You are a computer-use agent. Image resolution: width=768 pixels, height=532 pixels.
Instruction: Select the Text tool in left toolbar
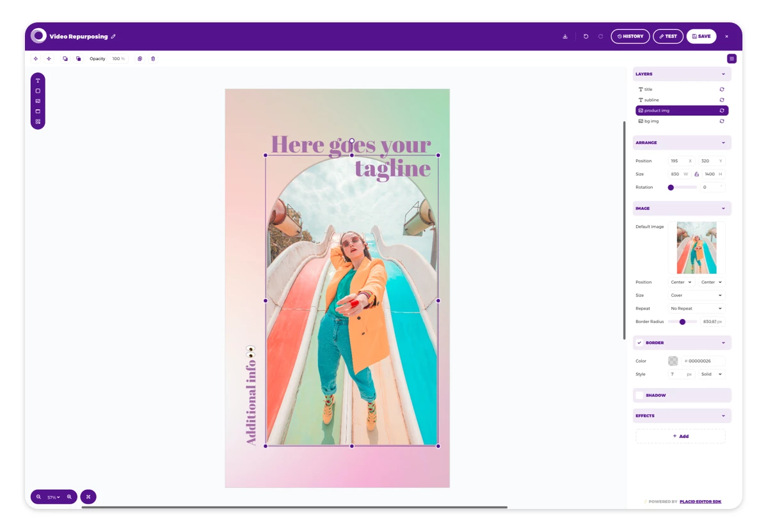click(x=38, y=81)
